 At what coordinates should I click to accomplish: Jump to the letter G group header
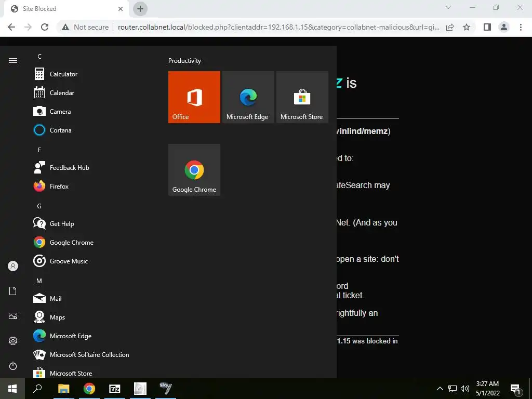39,206
